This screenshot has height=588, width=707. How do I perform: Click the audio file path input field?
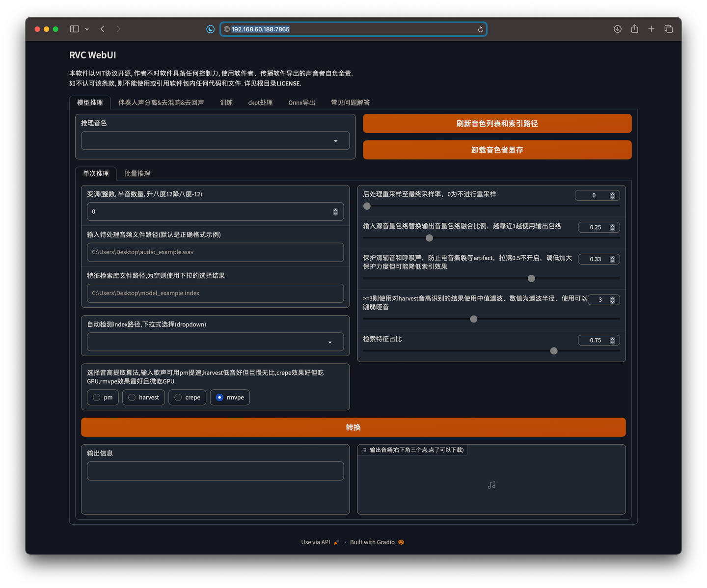point(215,252)
